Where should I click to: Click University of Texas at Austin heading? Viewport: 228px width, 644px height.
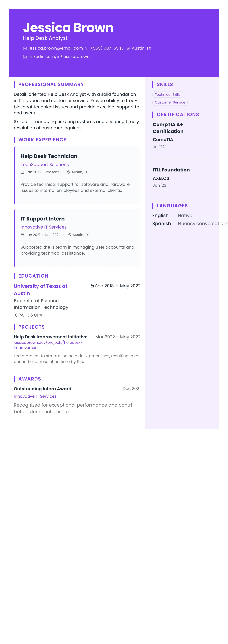pyautogui.click(x=40, y=289)
